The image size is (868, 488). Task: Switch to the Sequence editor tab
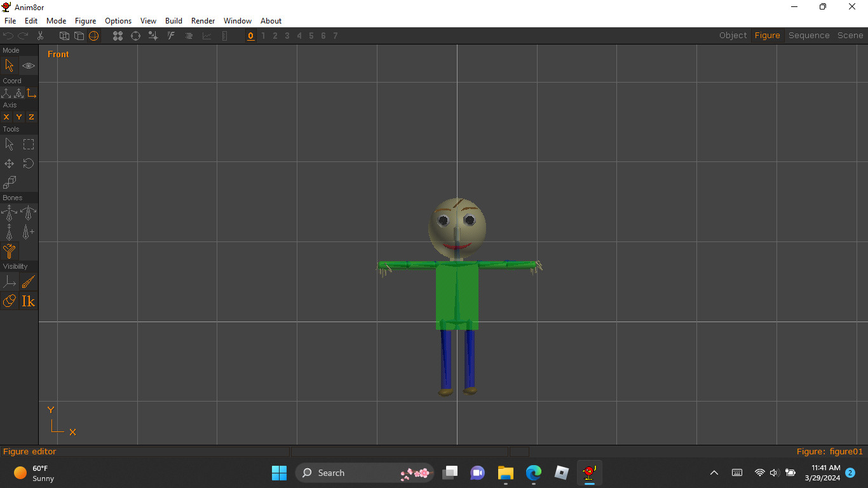click(x=809, y=35)
